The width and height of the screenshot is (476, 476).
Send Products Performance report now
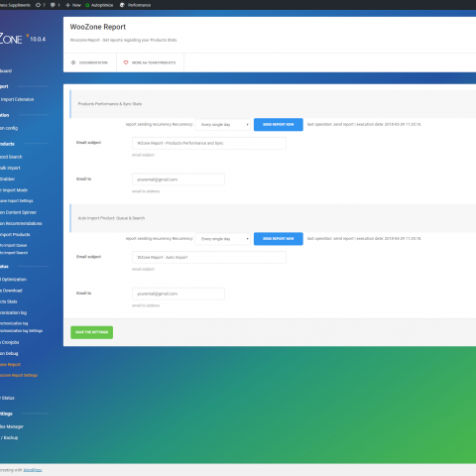[279, 125]
